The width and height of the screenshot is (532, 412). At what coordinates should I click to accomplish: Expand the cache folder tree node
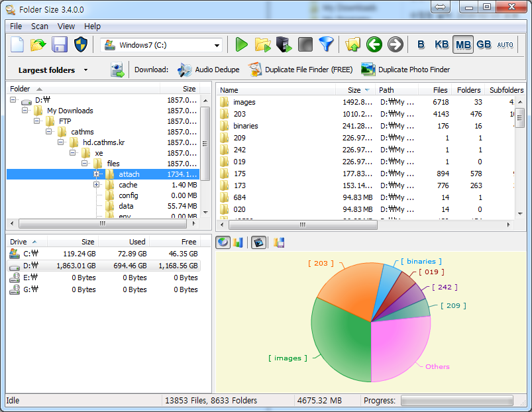97,185
